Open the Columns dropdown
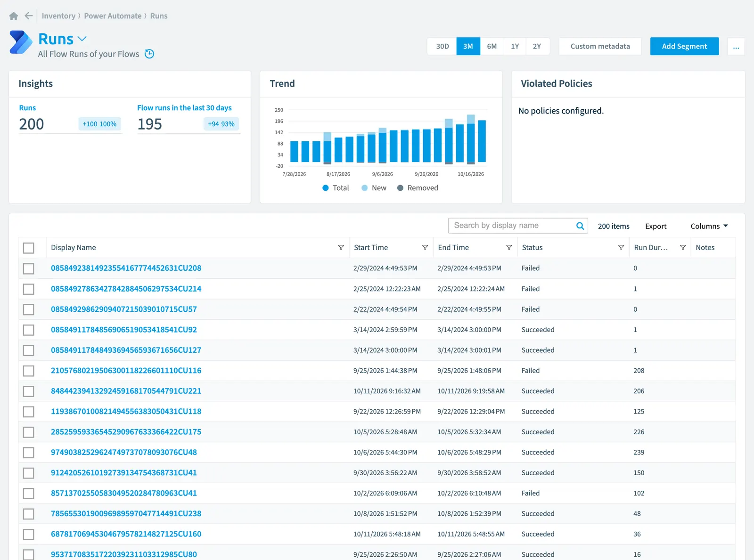 [709, 226]
